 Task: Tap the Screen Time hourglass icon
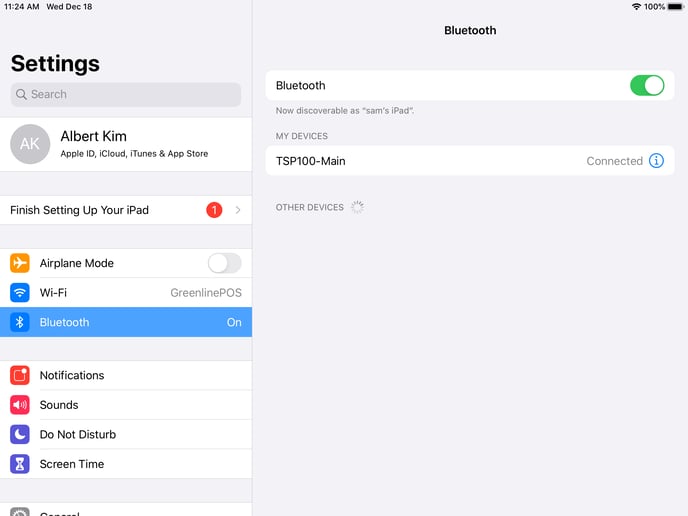(x=20, y=464)
